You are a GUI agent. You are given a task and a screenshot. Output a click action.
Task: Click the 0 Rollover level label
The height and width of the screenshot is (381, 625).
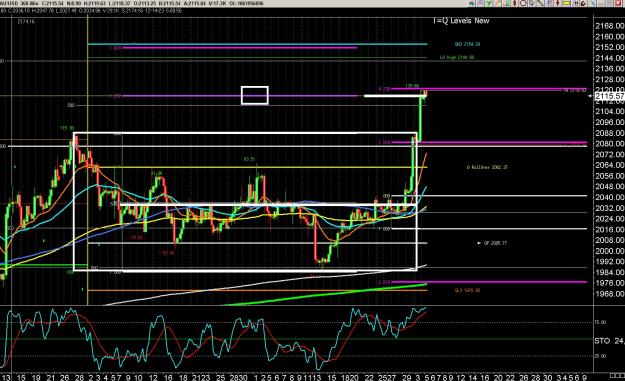coord(487,167)
